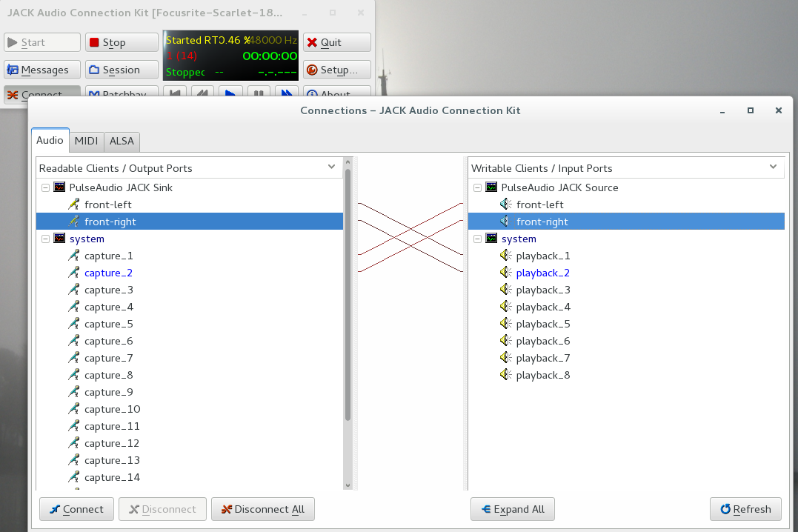Collapse the system writable client

tap(477, 239)
